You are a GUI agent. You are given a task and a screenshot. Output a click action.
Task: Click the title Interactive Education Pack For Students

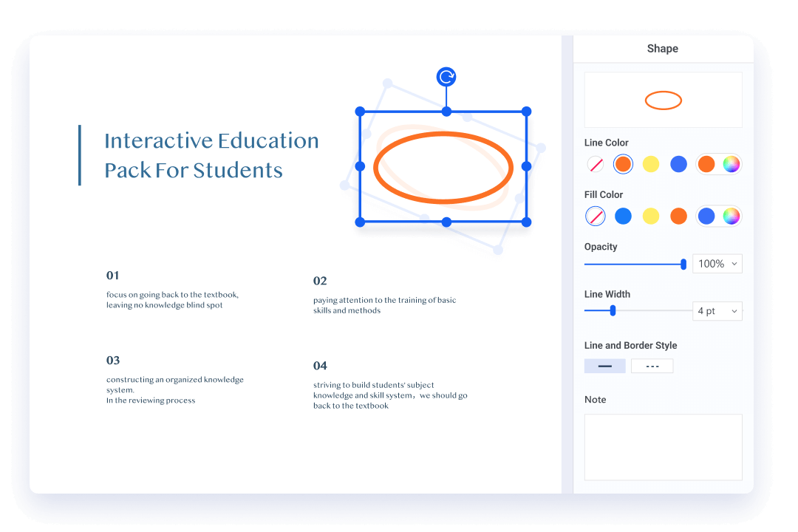pyautogui.click(x=211, y=155)
